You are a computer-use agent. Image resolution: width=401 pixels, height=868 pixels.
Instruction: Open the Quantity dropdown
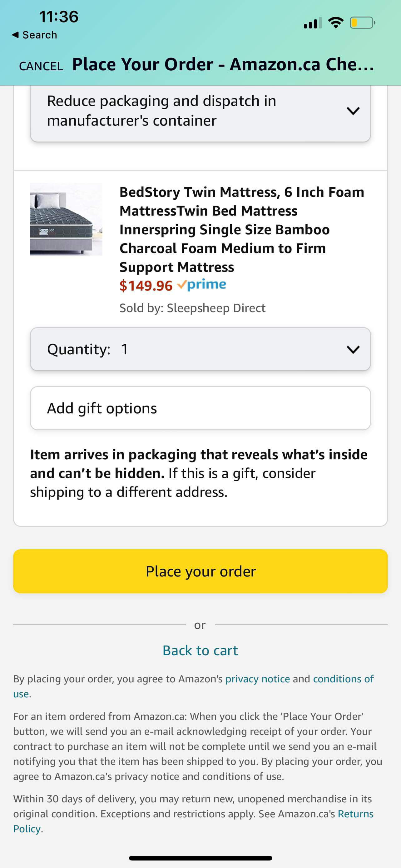pos(200,349)
